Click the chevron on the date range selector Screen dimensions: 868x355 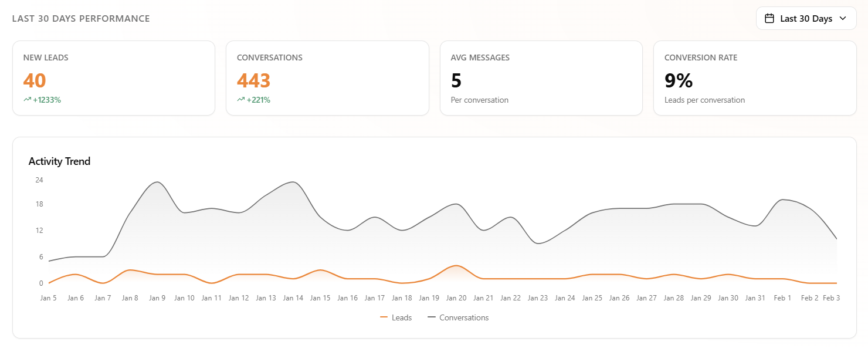[x=843, y=18]
